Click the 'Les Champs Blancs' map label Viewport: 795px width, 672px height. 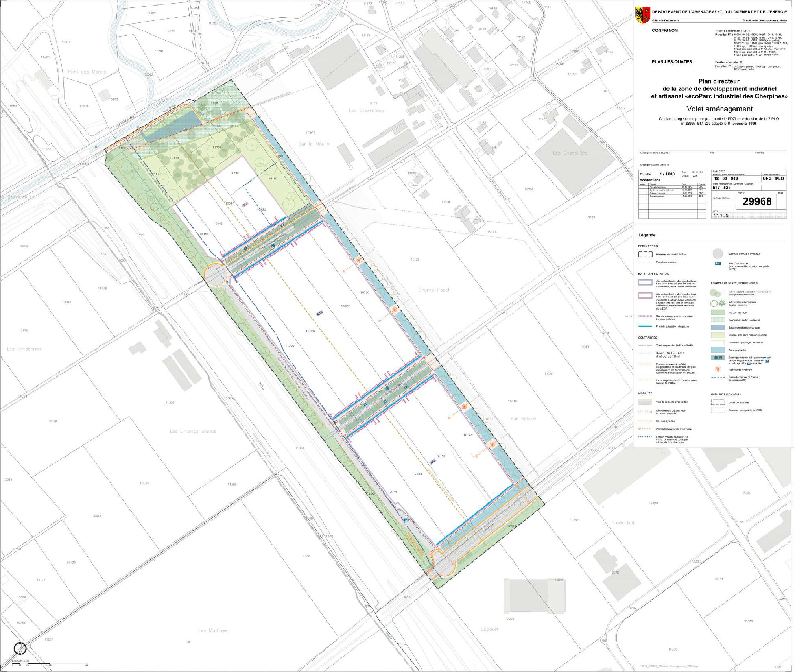coord(193,431)
